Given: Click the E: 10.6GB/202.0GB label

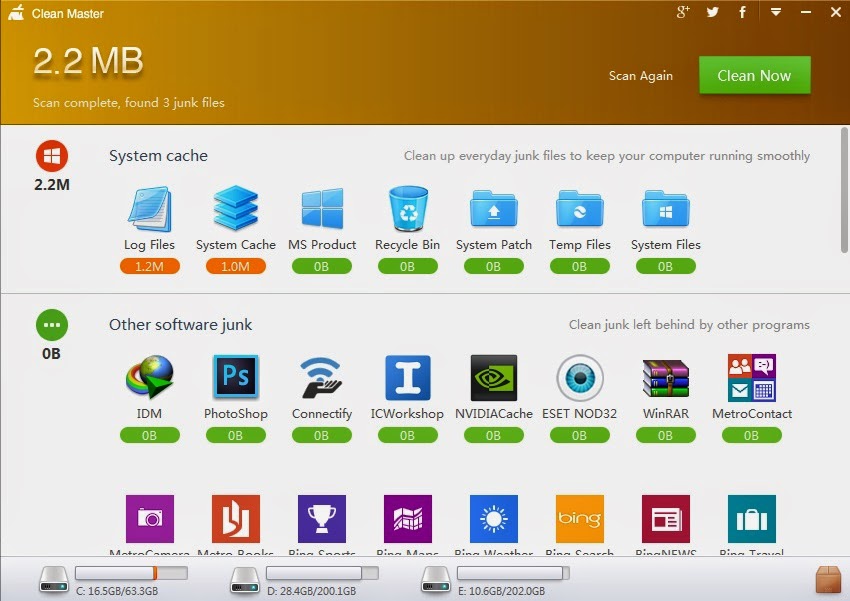Looking at the screenshot, I should (x=501, y=591).
